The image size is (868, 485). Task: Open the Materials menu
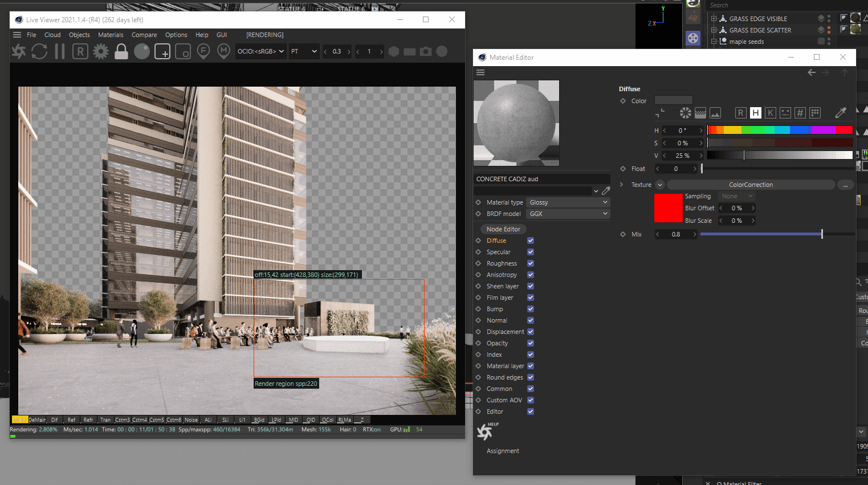tap(111, 35)
